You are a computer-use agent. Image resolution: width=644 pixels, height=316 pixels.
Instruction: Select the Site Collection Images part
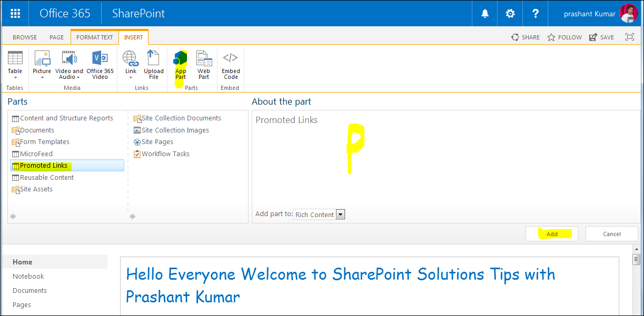tap(171, 130)
